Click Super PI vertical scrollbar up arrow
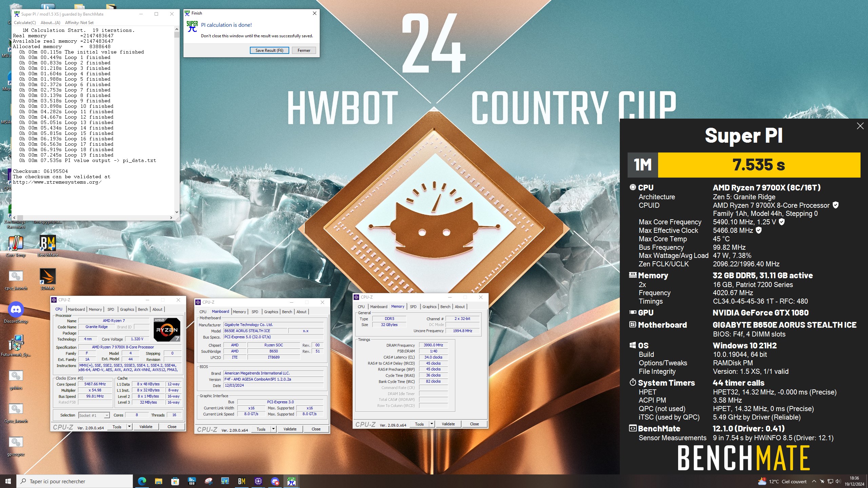The width and height of the screenshot is (868, 488). pos(177,30)
